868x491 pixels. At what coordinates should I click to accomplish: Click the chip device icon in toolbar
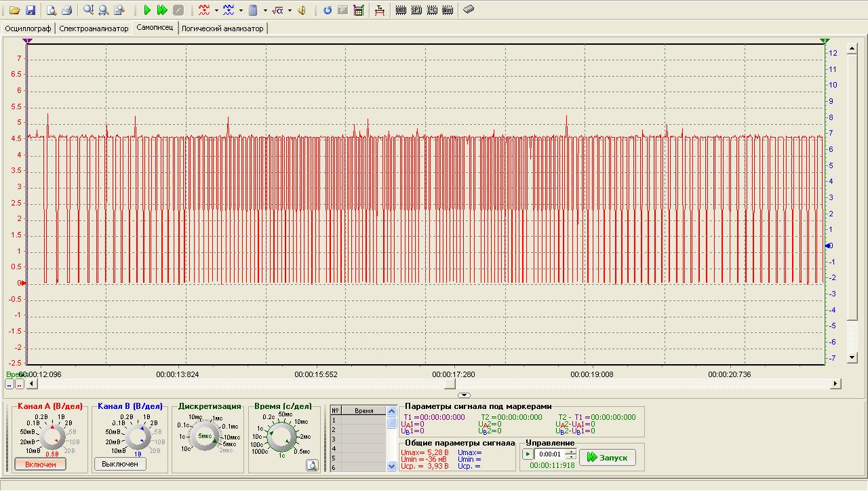(x=468, y=10)
